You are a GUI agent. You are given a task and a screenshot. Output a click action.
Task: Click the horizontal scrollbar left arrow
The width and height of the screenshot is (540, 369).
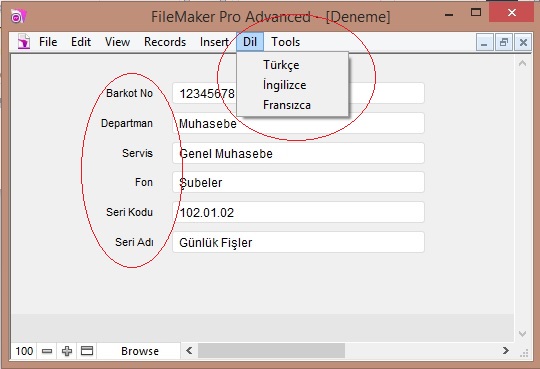[189, 351]
